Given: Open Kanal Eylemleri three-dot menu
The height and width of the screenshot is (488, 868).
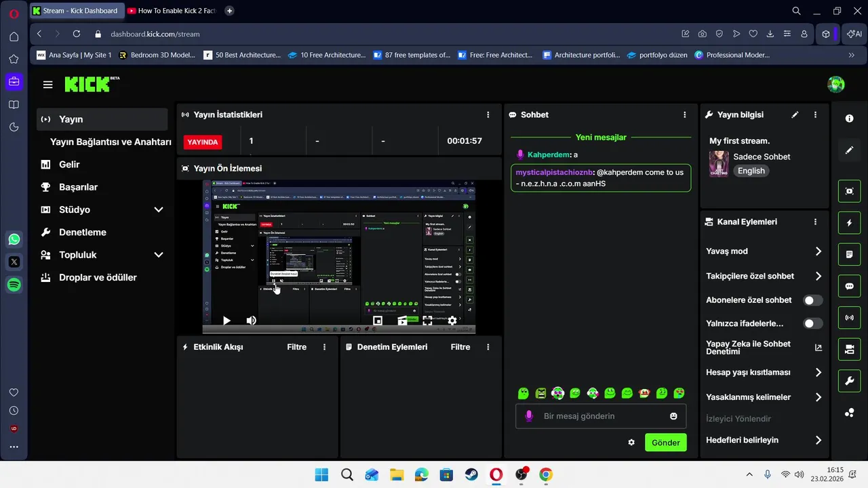Looking at the screenshot, I should 816,222.
